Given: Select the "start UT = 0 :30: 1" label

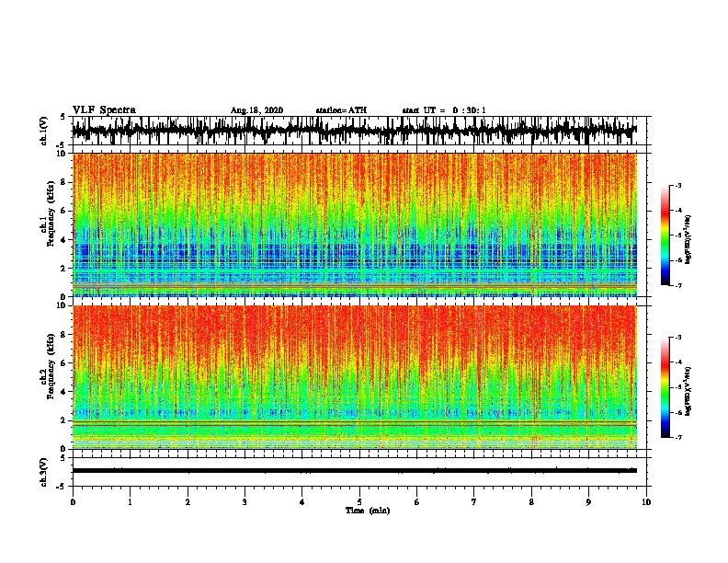Looking at the screenshot, I should pos(444,110).
